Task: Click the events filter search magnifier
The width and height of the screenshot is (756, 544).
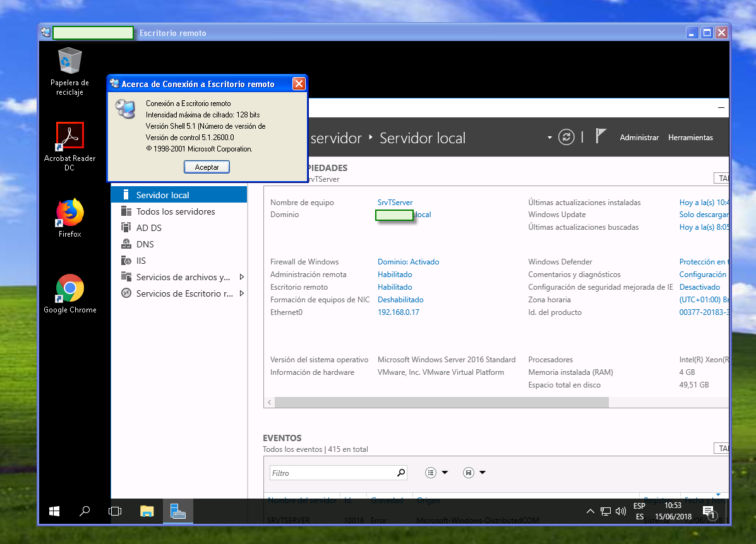Action: pos(400,473)
